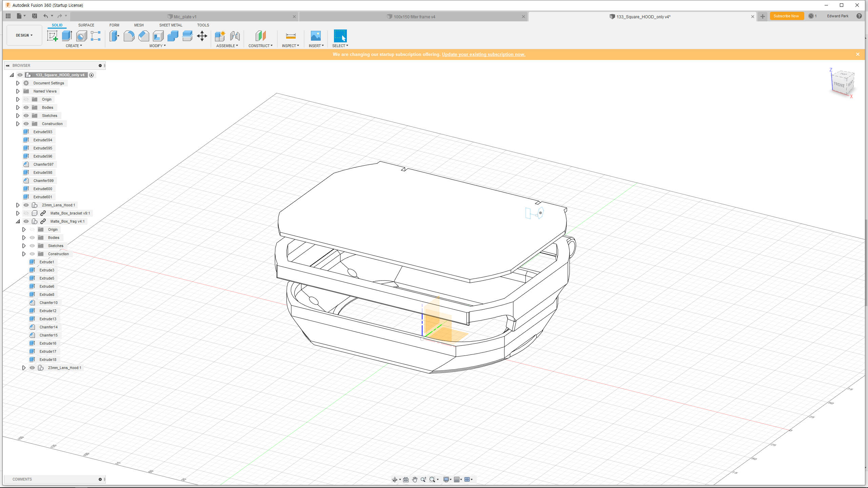Switch to the SHEET METAL tab
The height and width of the screenshot is (488, 868).
point(171,25)
